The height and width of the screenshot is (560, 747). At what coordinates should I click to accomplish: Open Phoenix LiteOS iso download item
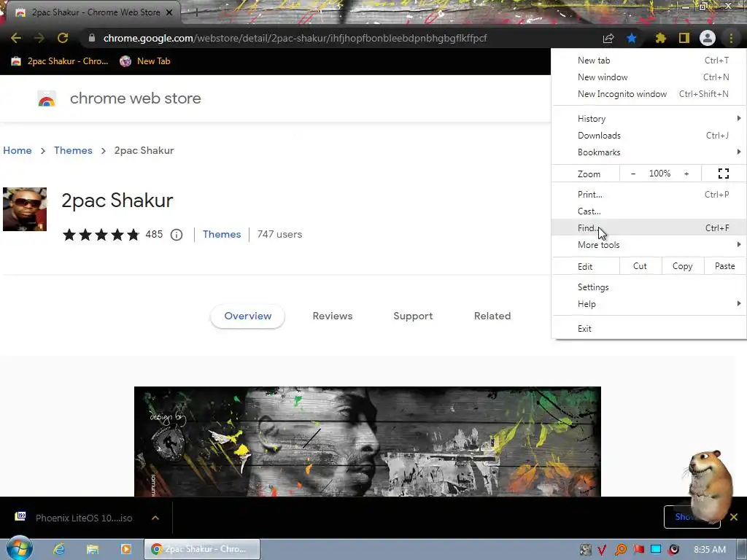click(x=74, y=518)
